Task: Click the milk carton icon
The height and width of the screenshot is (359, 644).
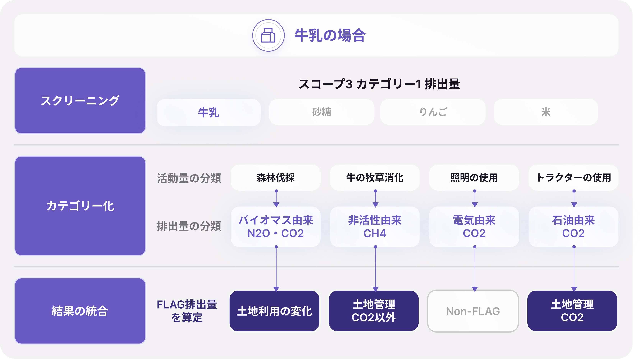Action: (x=268, y=35)
